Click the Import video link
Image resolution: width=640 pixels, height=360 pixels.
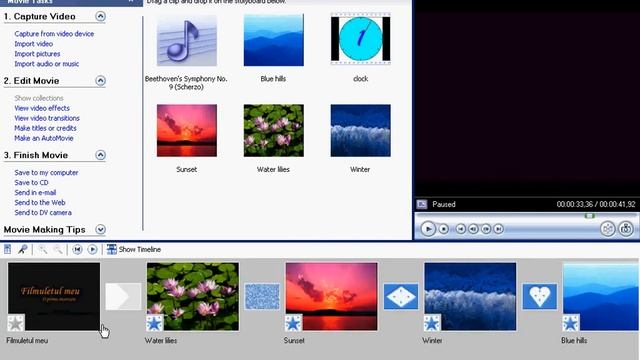click(33, 44)
